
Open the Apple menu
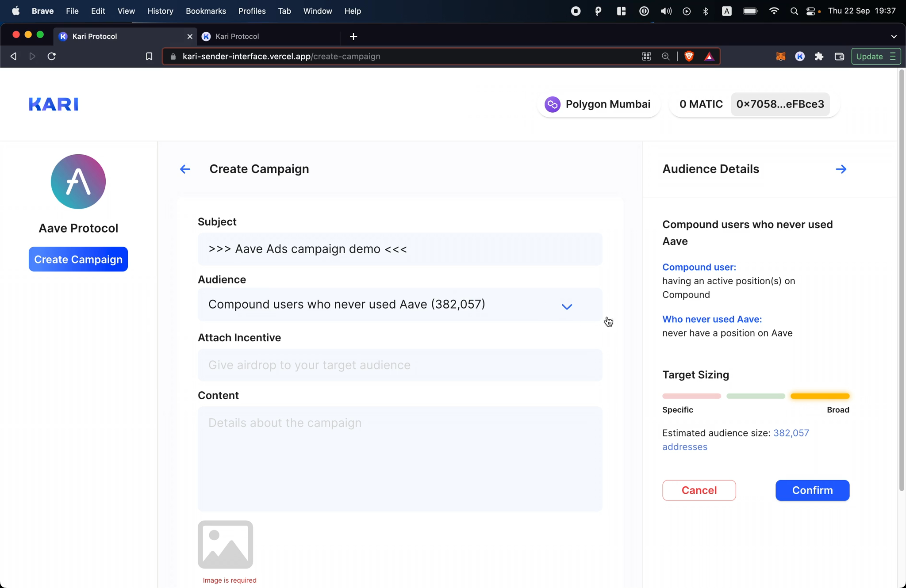[x=15, y=11]
